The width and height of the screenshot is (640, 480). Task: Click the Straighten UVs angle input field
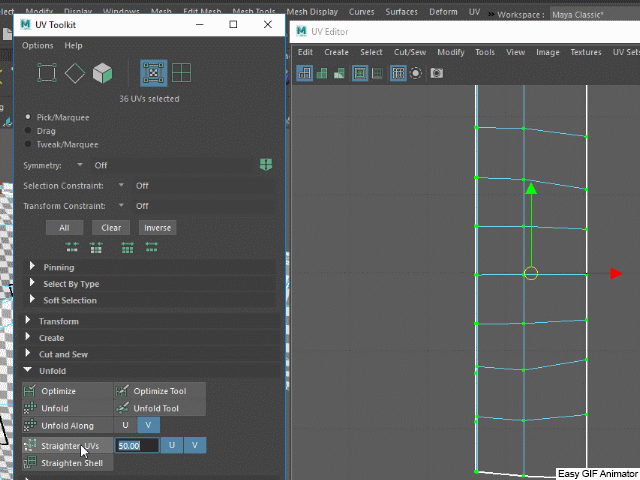(x=136, y=445)
